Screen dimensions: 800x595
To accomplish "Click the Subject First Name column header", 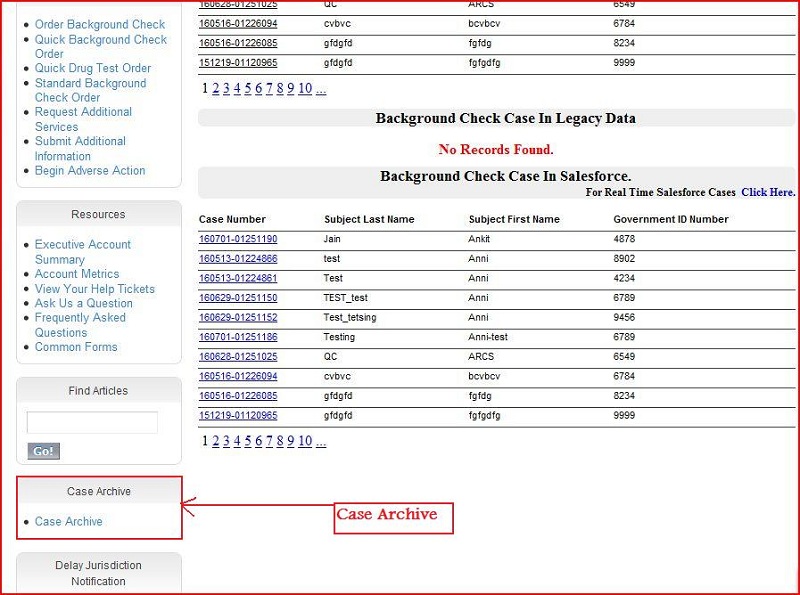I will 514,219.
